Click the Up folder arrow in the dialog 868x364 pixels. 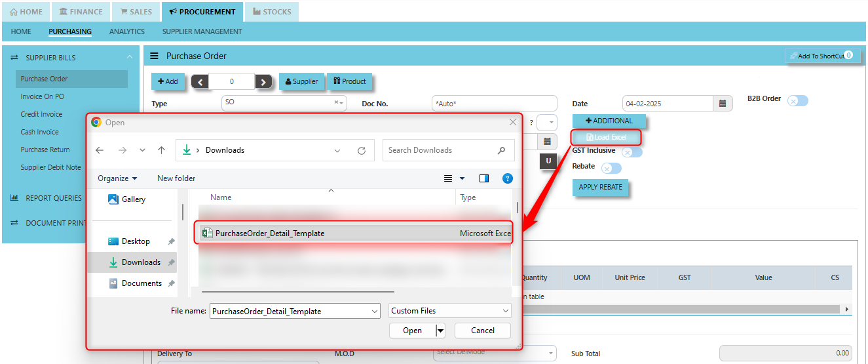[162, 150]
